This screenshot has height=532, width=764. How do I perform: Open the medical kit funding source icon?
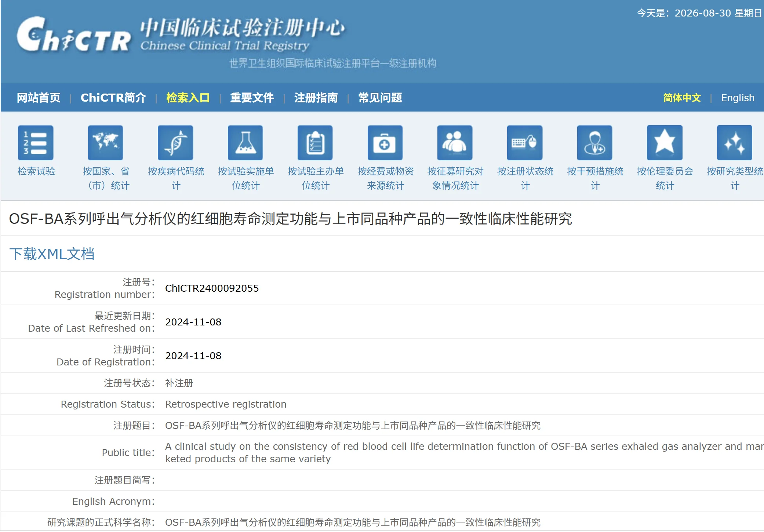pos(385,143)
